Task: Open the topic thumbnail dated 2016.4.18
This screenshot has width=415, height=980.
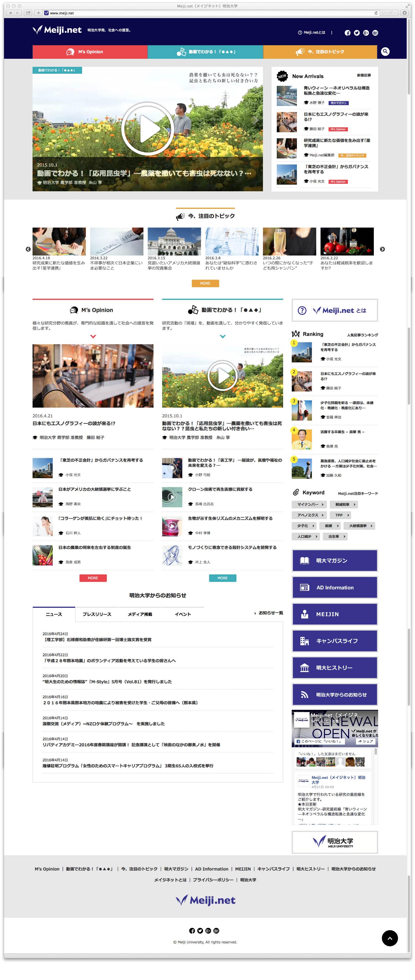Action: [59, 241]
